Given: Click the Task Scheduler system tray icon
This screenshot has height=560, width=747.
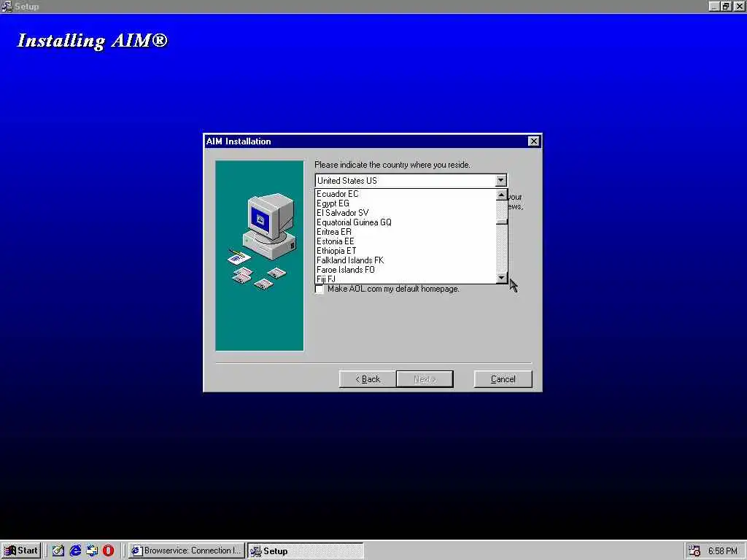Looking at the screenshot, I should coord(694,551).
